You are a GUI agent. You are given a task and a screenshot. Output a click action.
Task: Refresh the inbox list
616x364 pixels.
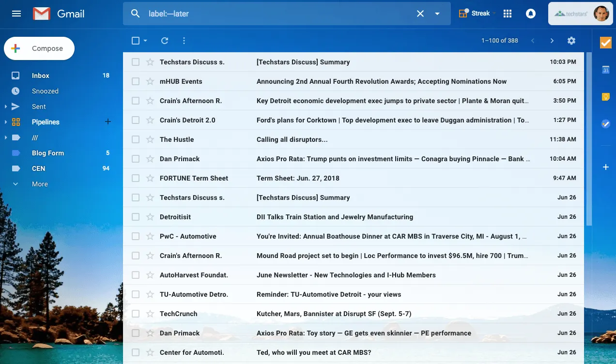(164, 41)
